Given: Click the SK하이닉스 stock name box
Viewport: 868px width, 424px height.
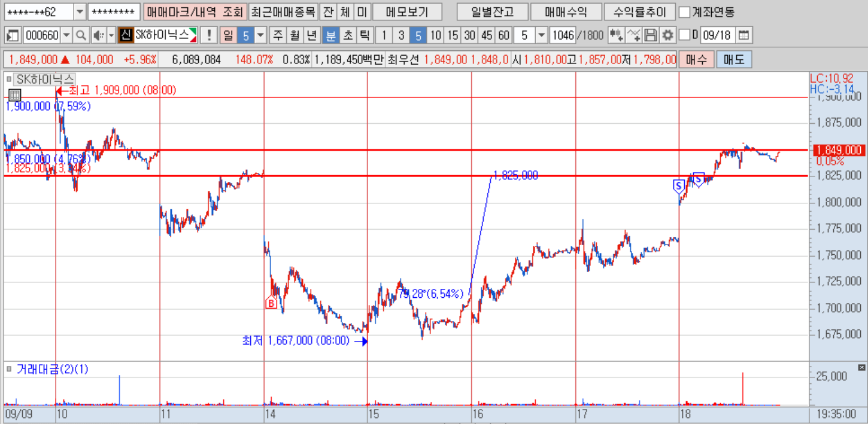Looking at the screenshot, I should point(166,35).
